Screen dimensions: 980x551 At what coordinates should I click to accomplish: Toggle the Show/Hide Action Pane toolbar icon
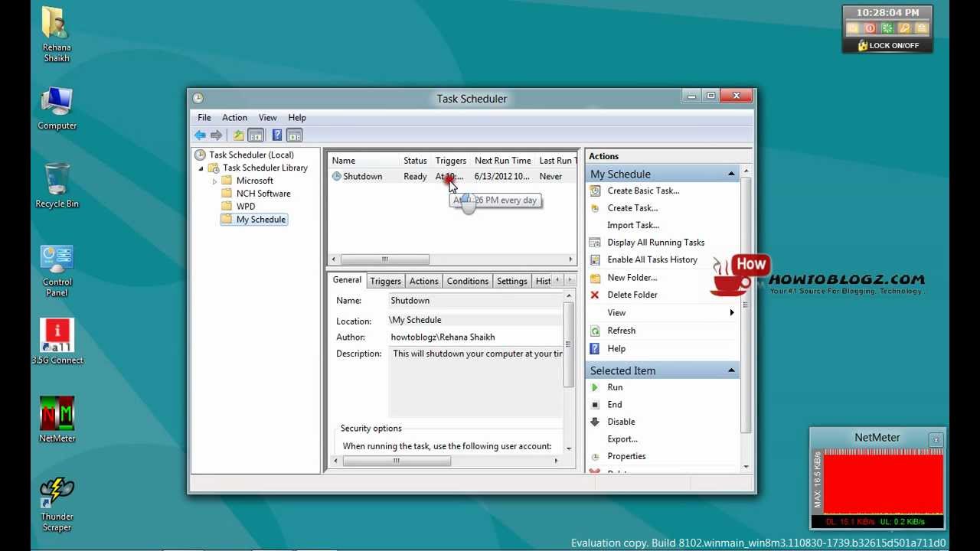point(294,135)
